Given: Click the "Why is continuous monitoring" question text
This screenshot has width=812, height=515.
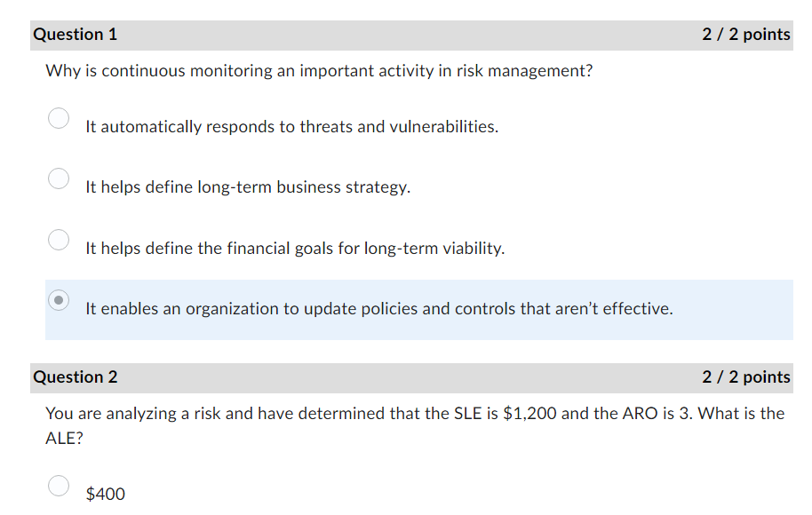Looking at the screenshot, I should (x=319, y=71).
